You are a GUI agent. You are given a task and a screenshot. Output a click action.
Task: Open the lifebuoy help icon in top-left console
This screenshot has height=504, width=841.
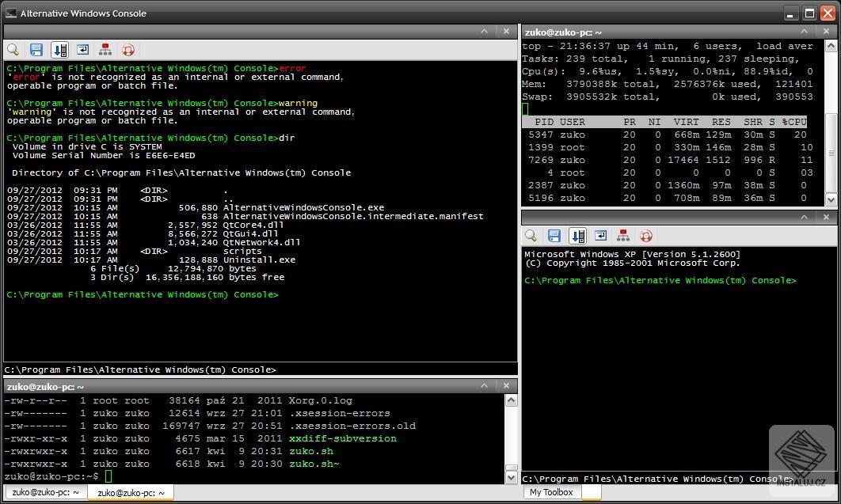pyautogui.click(x=128, y=50)
